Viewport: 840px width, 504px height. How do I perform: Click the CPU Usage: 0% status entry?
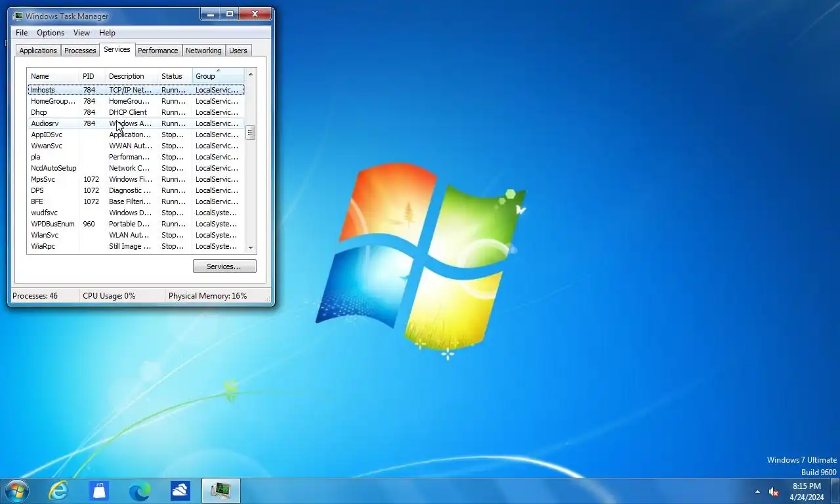point(109,296)
